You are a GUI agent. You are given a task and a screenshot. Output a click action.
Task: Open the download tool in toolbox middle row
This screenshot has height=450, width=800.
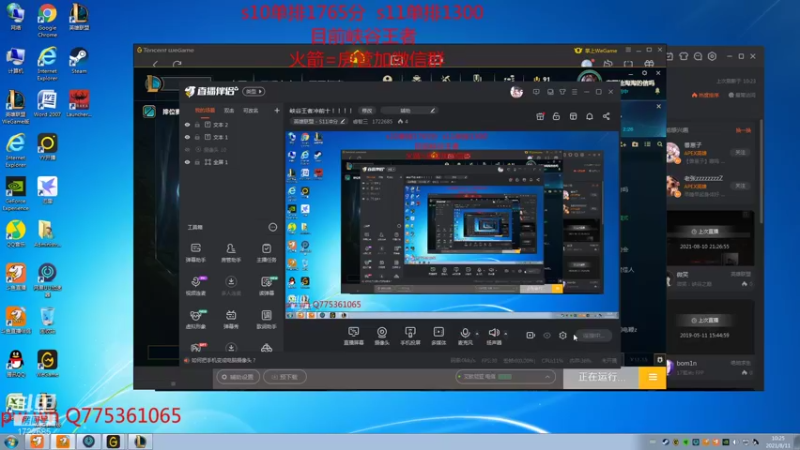coord(231,286)
